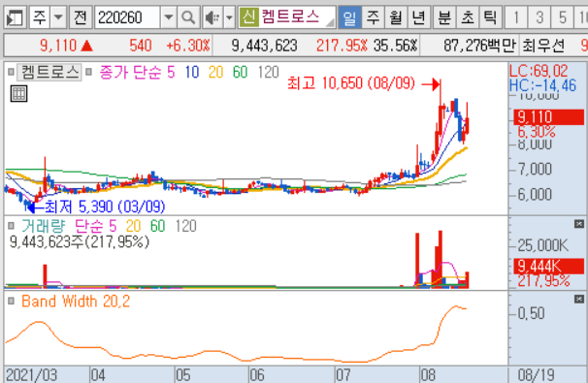Click the volume 9,443,623 in quote bar
The height and width of the screenshot is (383, 588).
pos(264,46)
